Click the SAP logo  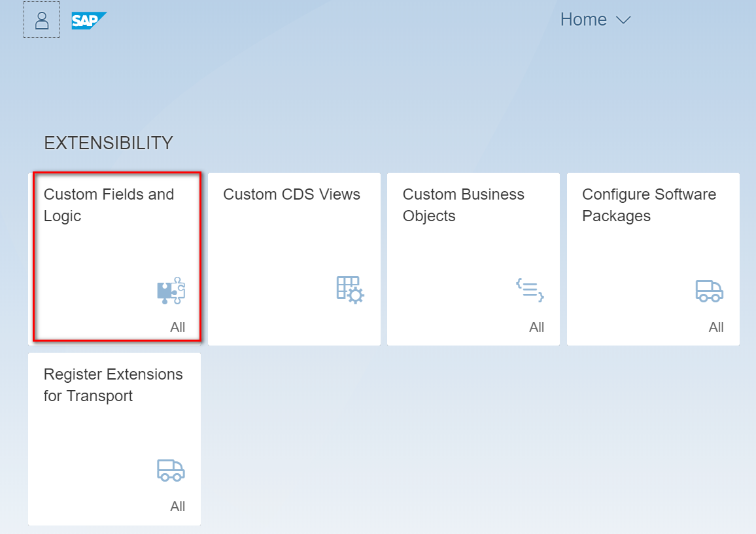tap(88, 21)
